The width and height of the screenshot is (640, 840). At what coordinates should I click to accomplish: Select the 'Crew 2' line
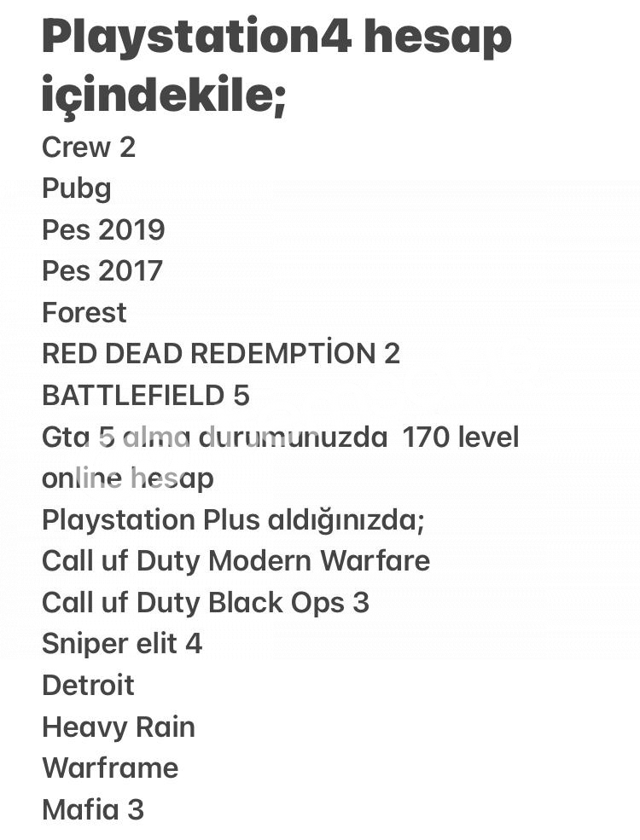point(89,147)
